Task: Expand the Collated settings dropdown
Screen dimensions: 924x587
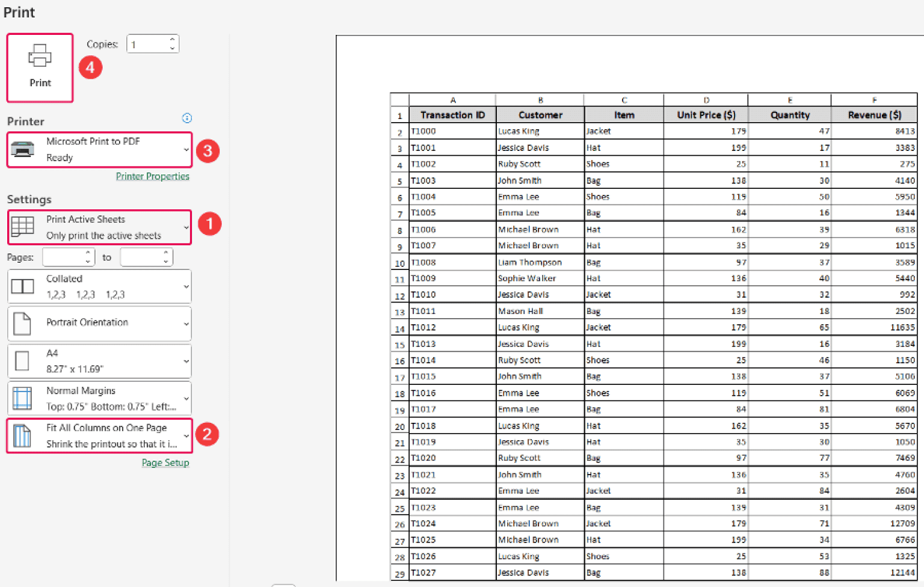Action: point(185,286)
